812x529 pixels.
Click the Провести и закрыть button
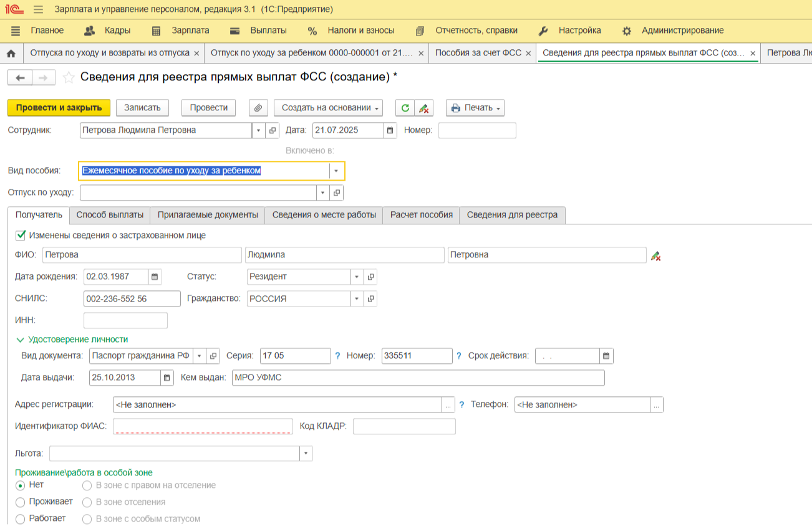click(59, 108)
